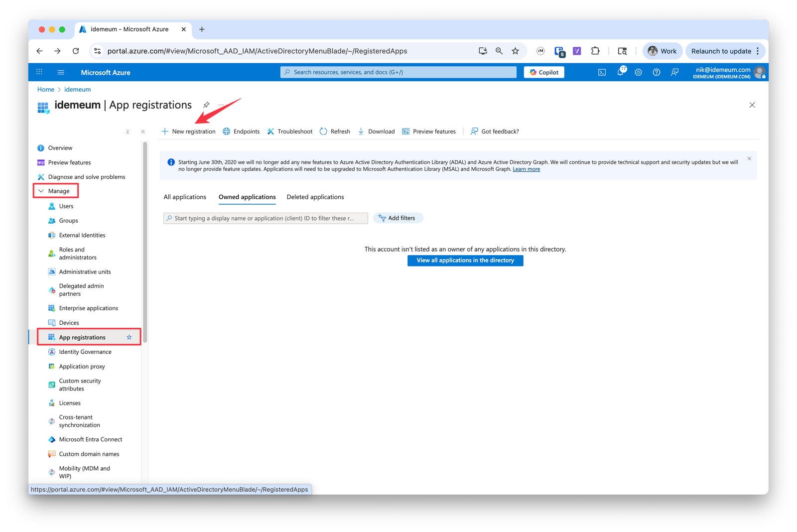Open the help question mark menu

coord(657,72)
